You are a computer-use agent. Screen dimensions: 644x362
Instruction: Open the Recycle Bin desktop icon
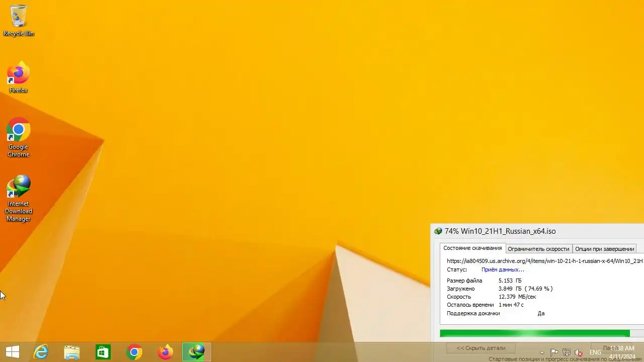(x=19, y=21)
